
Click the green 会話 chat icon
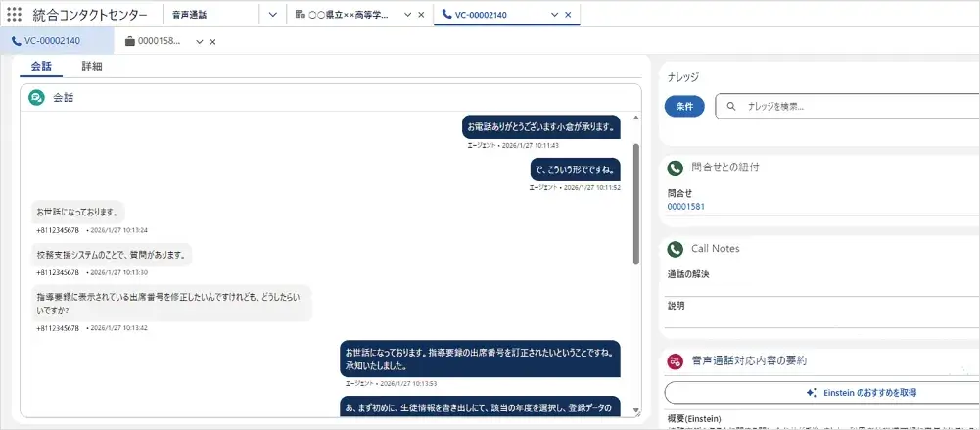coord(36,98)
